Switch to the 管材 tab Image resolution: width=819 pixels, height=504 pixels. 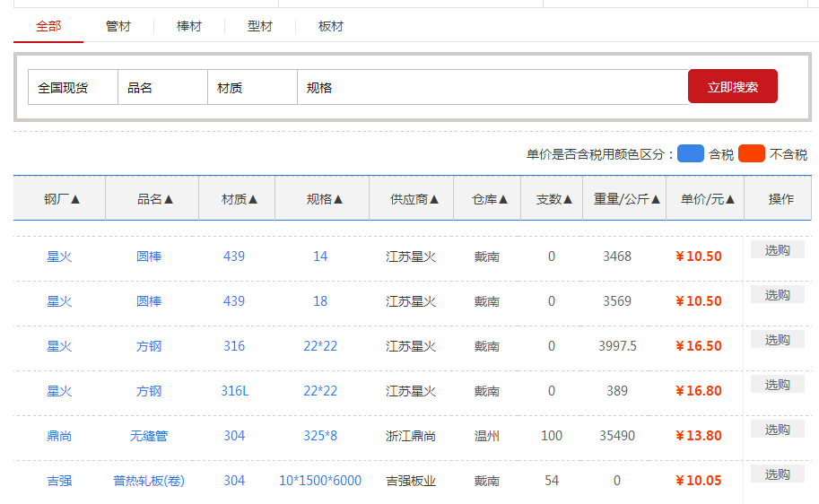tap(118, 26)
